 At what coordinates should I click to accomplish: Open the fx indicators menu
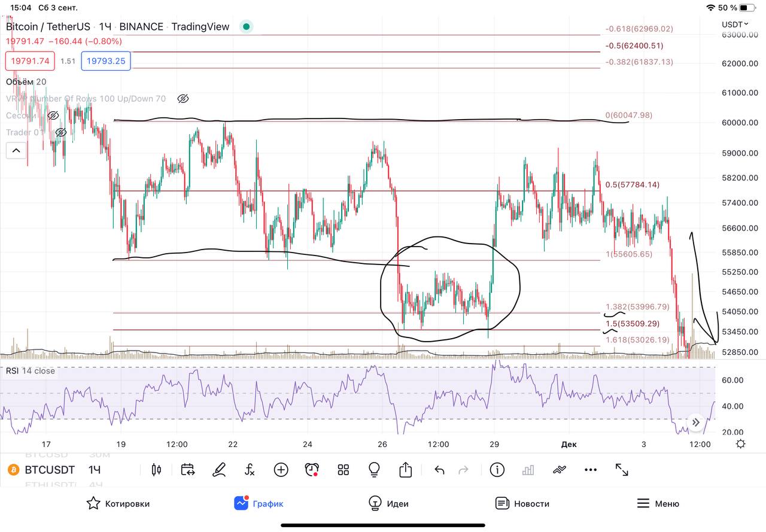click(250, 470)
